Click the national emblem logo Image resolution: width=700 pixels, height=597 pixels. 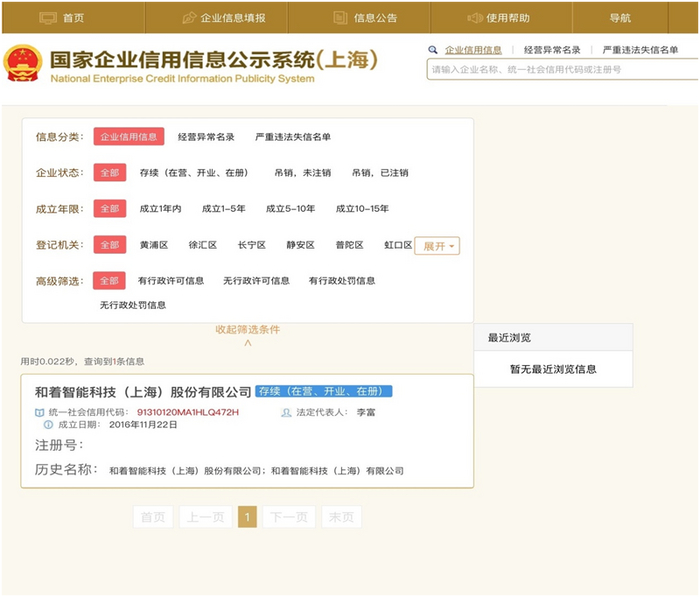pyautogui.click(x=23, y=63)
